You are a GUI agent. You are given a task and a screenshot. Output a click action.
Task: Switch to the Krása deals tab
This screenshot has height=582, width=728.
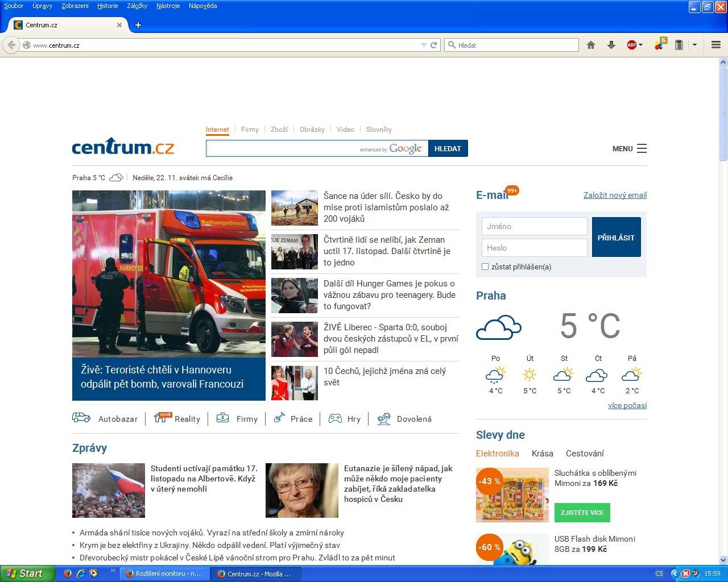[543, 454]
